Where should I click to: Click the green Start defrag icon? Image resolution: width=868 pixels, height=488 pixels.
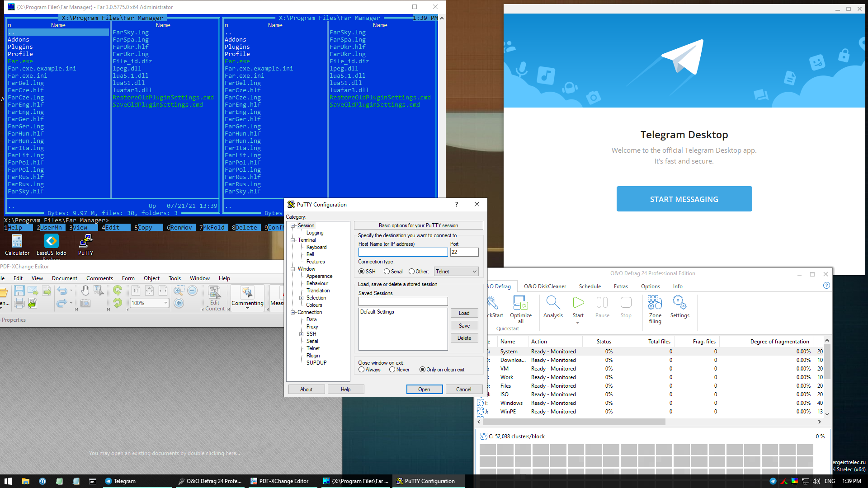[x=578, y=303]
